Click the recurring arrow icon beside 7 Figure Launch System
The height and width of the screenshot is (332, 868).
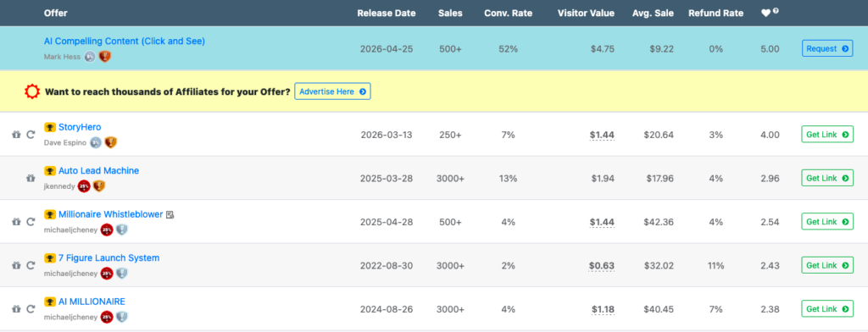(31, 265)
